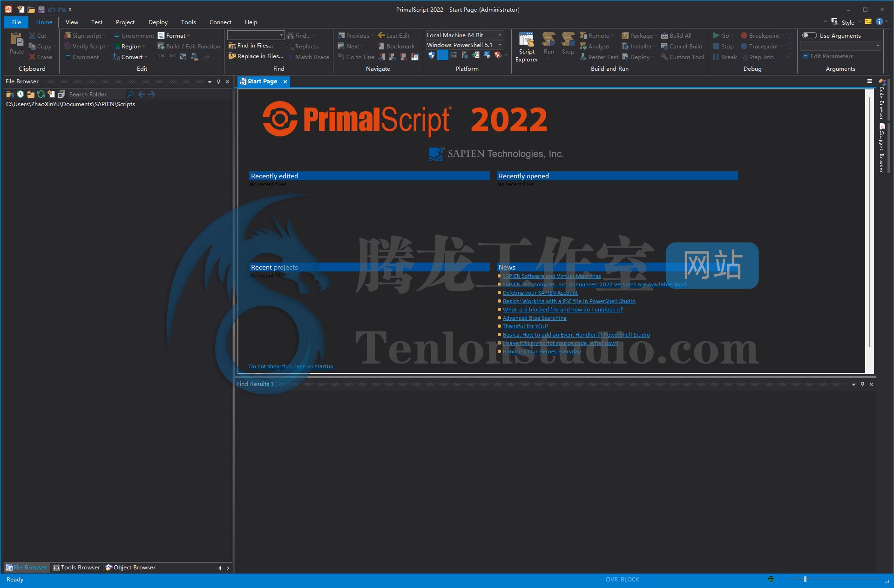Screen dimensions: 894x588
Task: Open 'What is a blocked file' link
Action: (562, 310)
